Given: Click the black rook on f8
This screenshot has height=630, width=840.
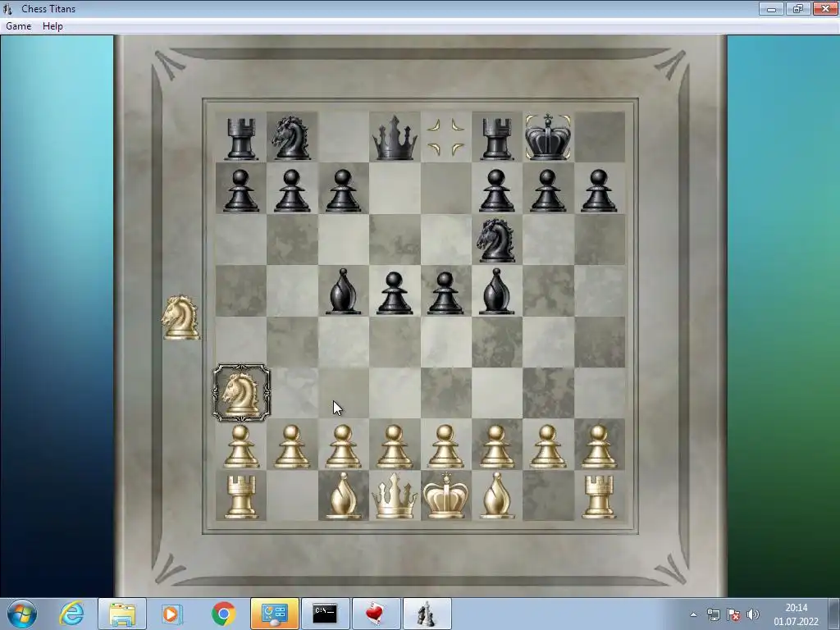Looking at the screenshot, I should click(497, 139).
